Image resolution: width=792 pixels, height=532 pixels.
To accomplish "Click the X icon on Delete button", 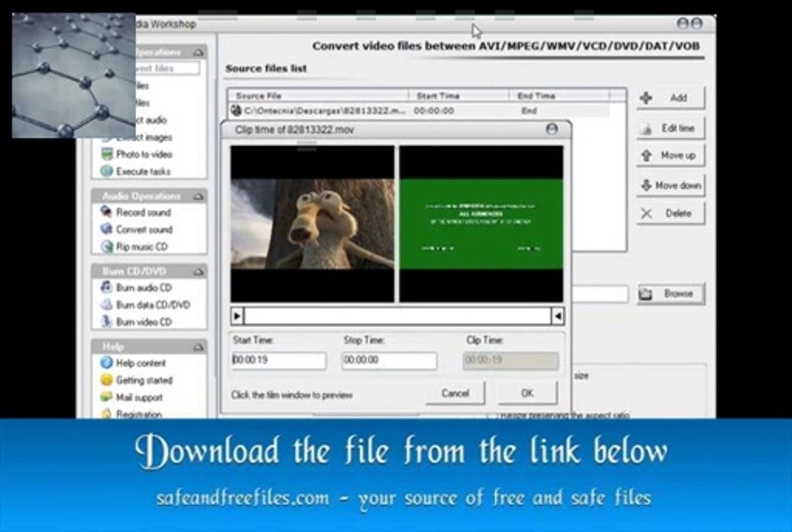I will (646, 214).
